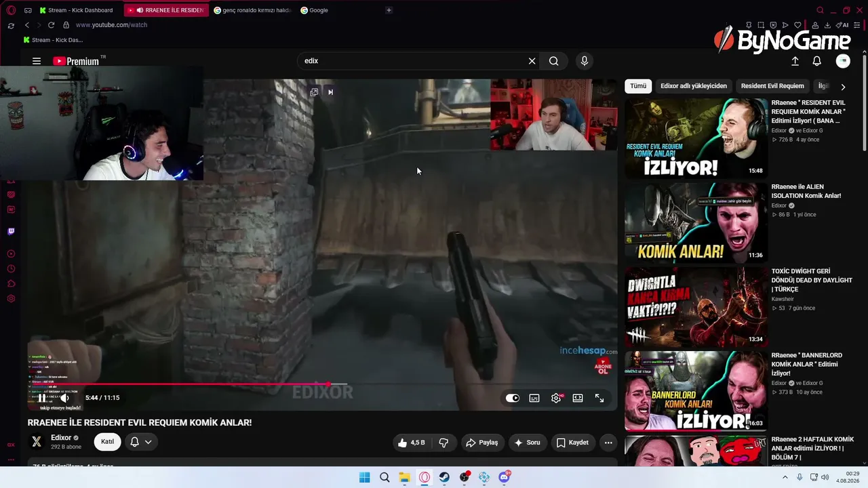Open the Opera sidebar player icon
This screenshot has width=868, height=488.
pyautogui.click(x=11, y=254)
